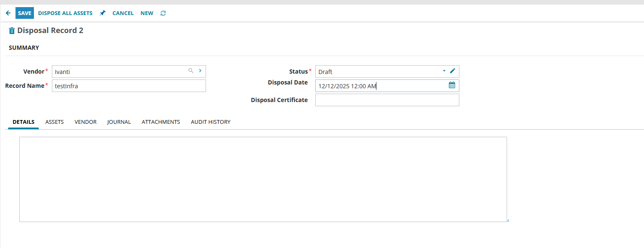This screenshot has width=644, height=248.
Task: Click the Cancel button
Action: pyautogui.click(x=123, y=13)
